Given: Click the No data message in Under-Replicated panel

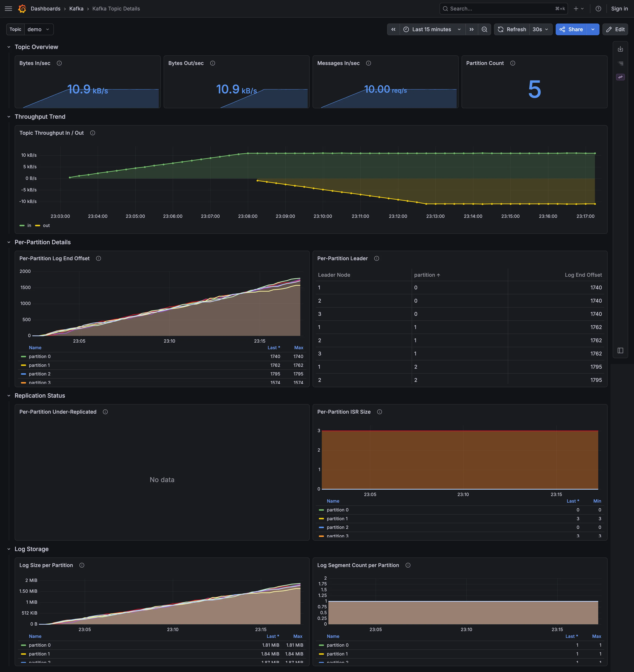Looking at the screenshot, I should [x=162, y=480].
